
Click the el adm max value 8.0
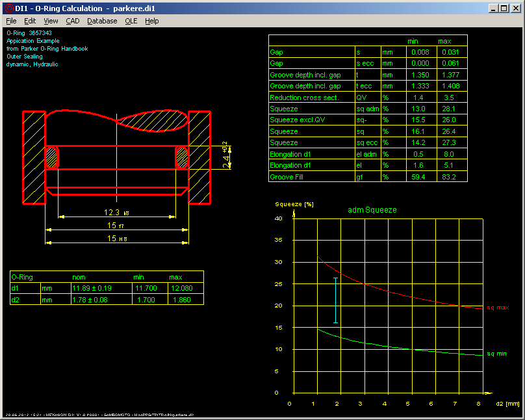pos(449,154)
